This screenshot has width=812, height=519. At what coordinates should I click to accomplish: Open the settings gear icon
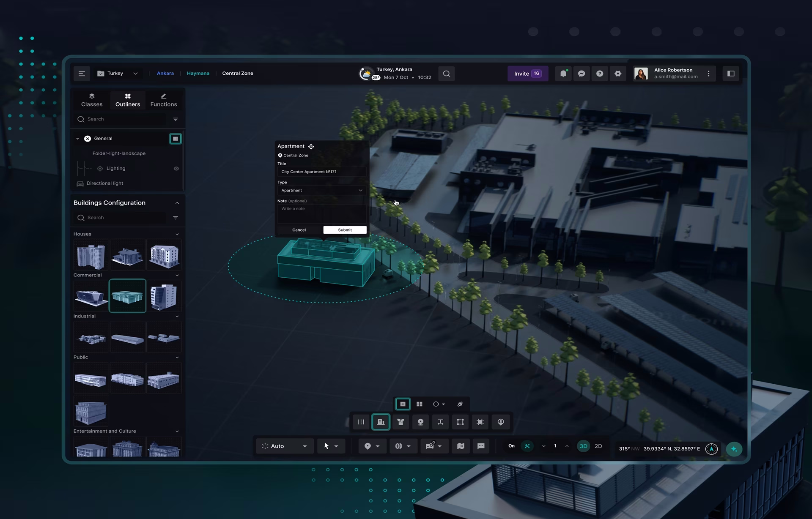click(618, 74)
